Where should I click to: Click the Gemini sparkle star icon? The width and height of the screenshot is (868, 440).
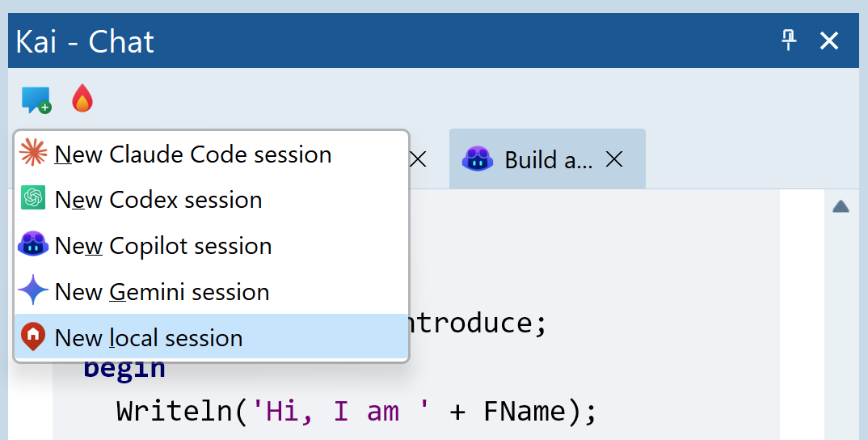32,290
